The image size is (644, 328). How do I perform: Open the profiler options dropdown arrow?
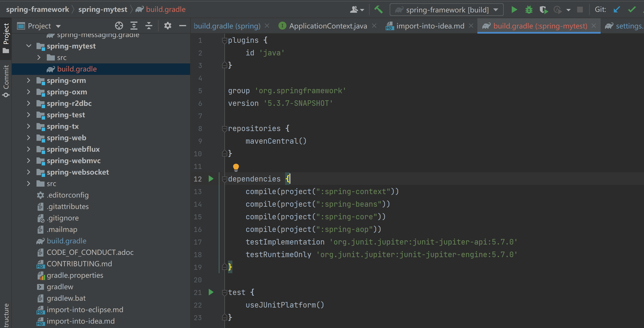tap(568, 10)
